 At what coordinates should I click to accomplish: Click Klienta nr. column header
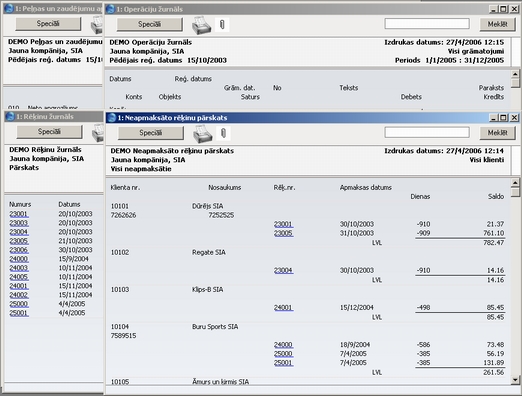click(125, 188)
